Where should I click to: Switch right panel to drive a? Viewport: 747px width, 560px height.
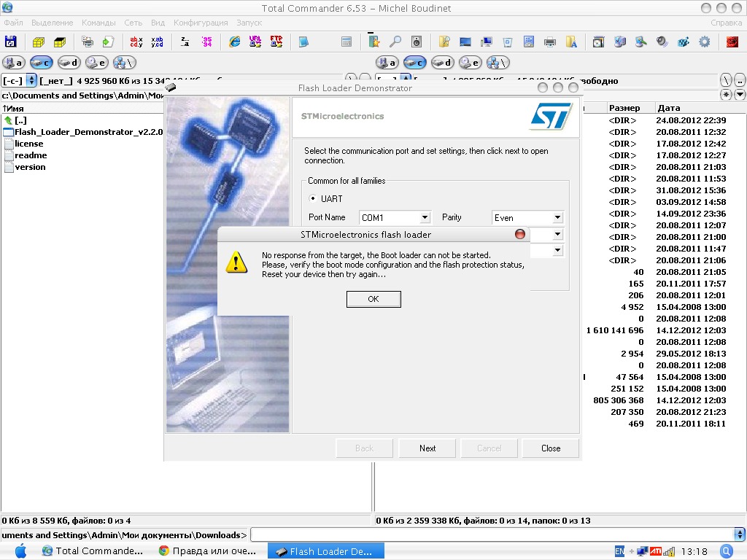click(x=387, y=63)
